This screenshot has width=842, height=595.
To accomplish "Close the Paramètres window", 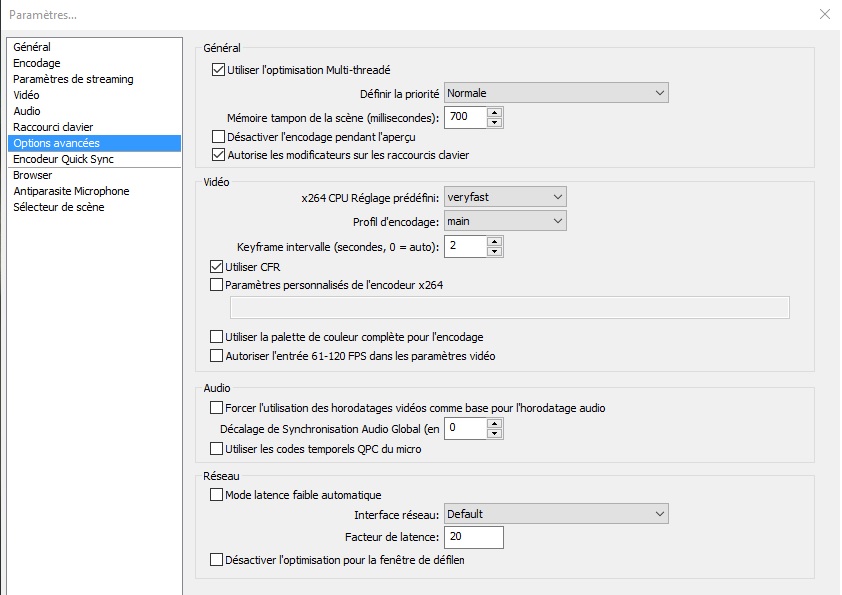I will click(x=824, y=14).
